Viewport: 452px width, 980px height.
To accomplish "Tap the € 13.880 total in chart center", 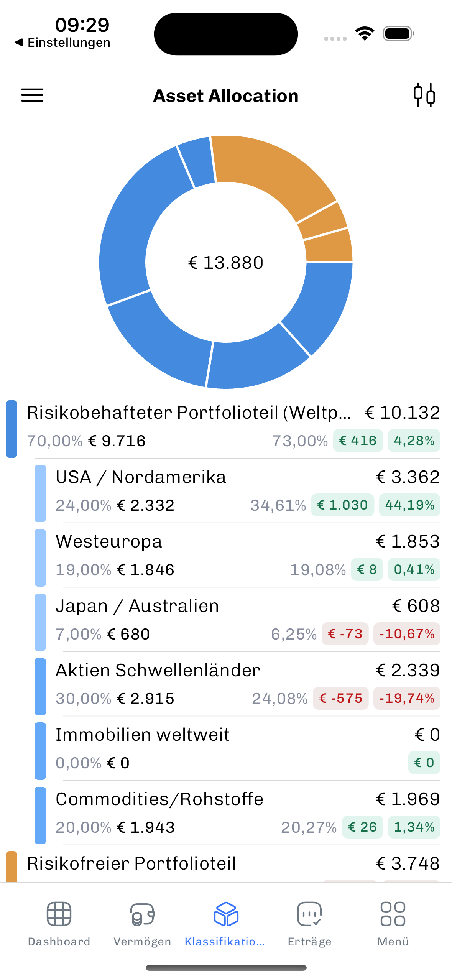I will (226, 263).
